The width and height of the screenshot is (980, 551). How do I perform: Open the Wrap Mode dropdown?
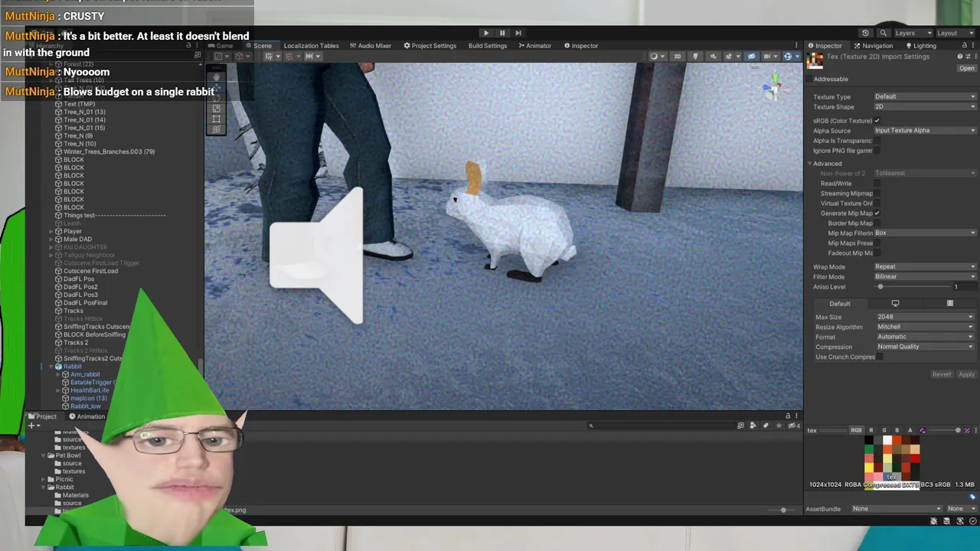click(925, 266)
